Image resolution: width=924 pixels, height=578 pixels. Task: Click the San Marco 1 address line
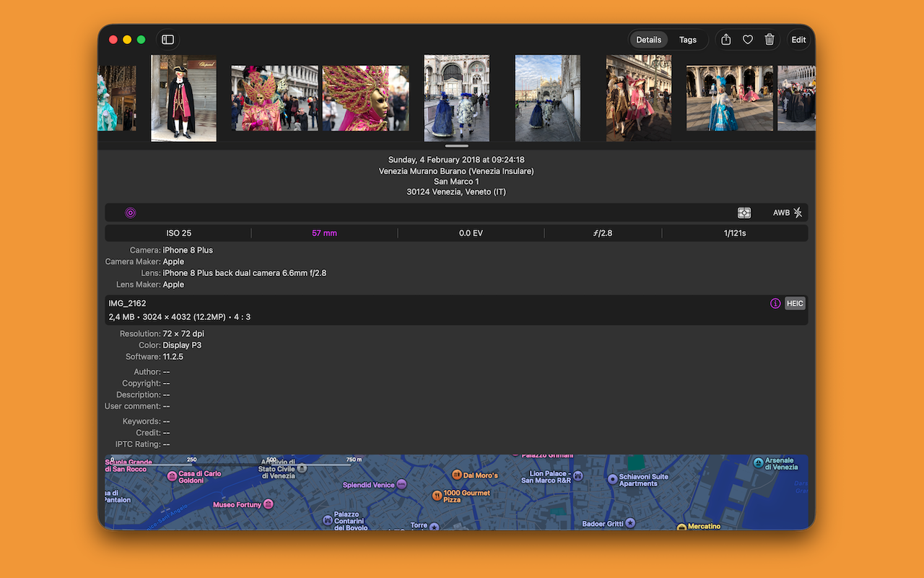pyautogui.click(x=456, y=181)
